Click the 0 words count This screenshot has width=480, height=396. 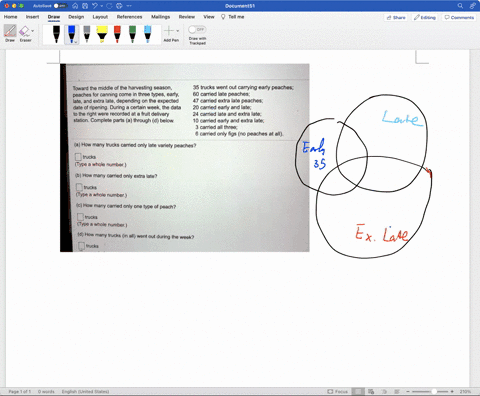[46, 391]
